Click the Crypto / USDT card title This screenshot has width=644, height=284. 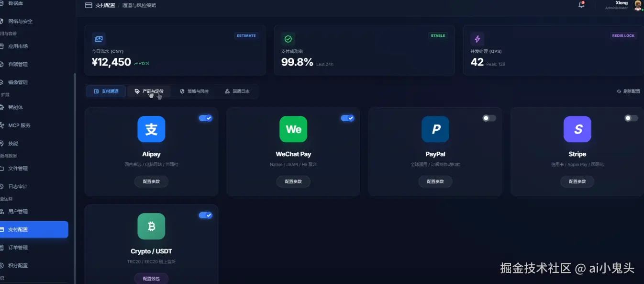(x=151, y=251)
